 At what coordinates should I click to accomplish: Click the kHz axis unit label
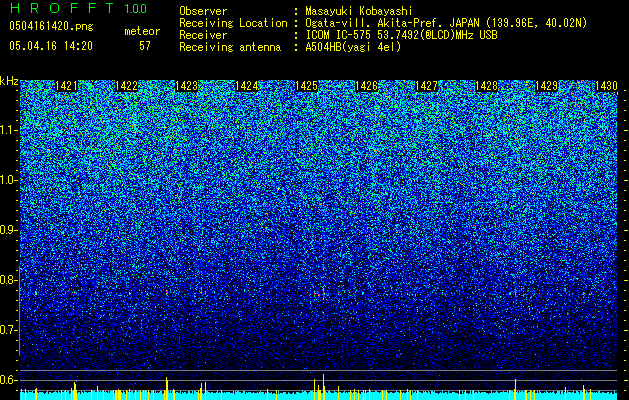(9, 81)
